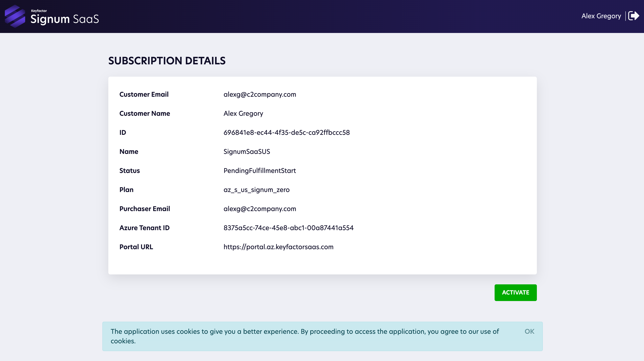
Task: Click the Subscription Details heading
Action: point(167,61)
